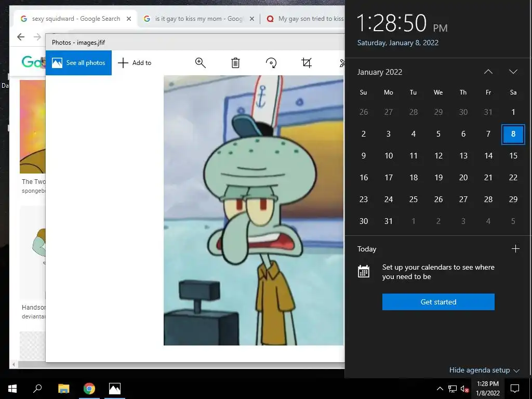This screenshot has width=532, height=399.
Task: Delete the photo with the trash icon
Action: pos(235,63)
